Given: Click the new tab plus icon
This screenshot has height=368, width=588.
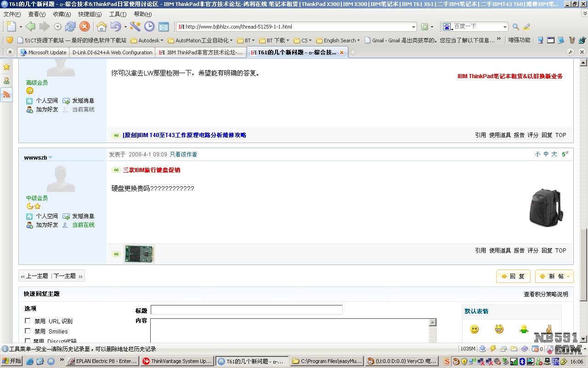Looking at the screenshot, I should tap(353, 52).
